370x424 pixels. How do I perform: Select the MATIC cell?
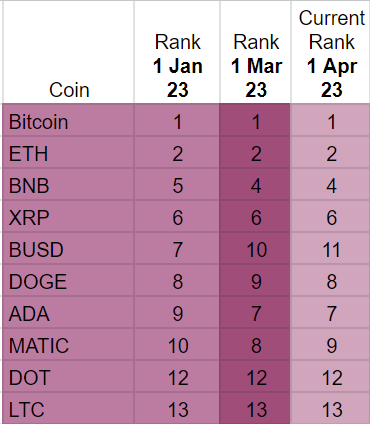pos(69,344)
